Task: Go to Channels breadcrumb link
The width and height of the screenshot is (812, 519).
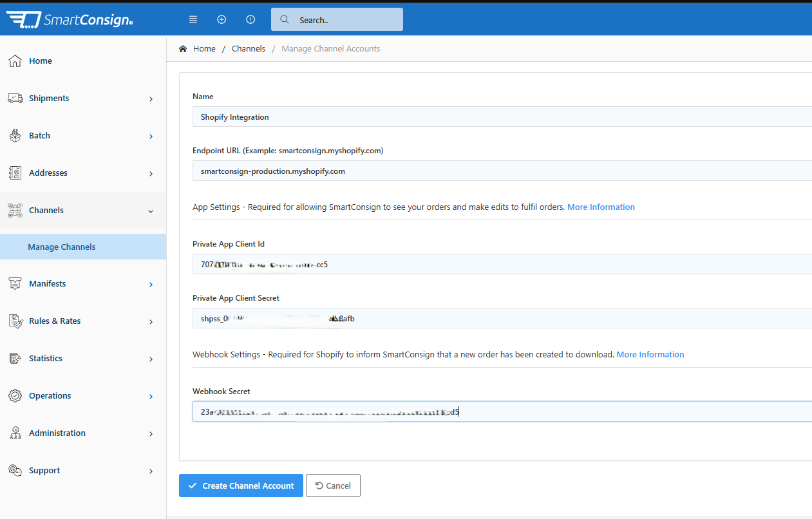Action: [249, 49]
